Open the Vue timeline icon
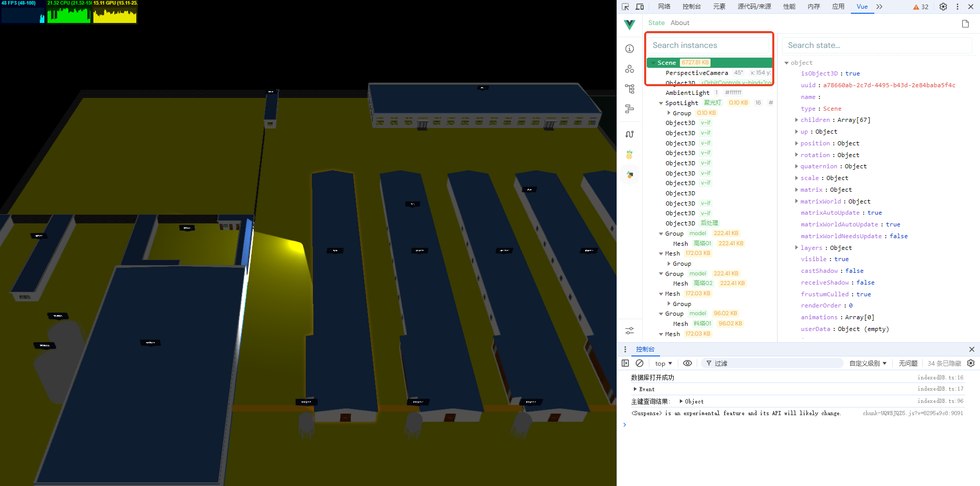 [630, 109]
